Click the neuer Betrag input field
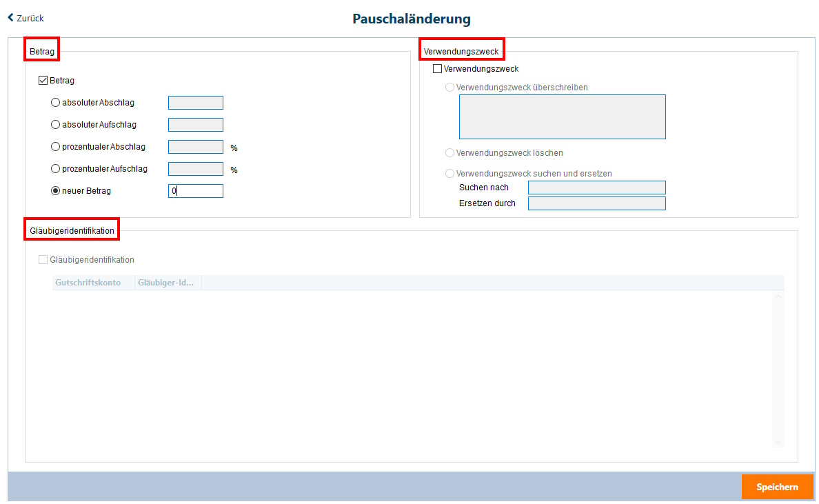This screenshot has width=819, height=504. coord(196,191)
